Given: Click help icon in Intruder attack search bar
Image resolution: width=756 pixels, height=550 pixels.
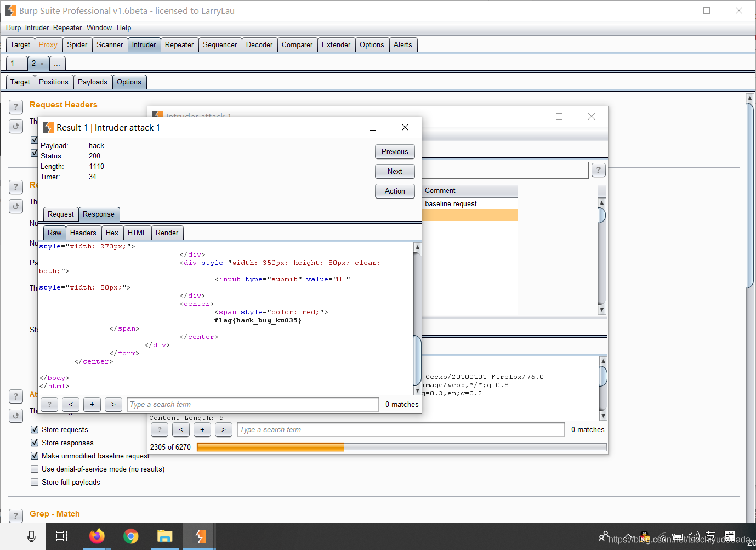Looking at the screenshot, I should [160, 429].
